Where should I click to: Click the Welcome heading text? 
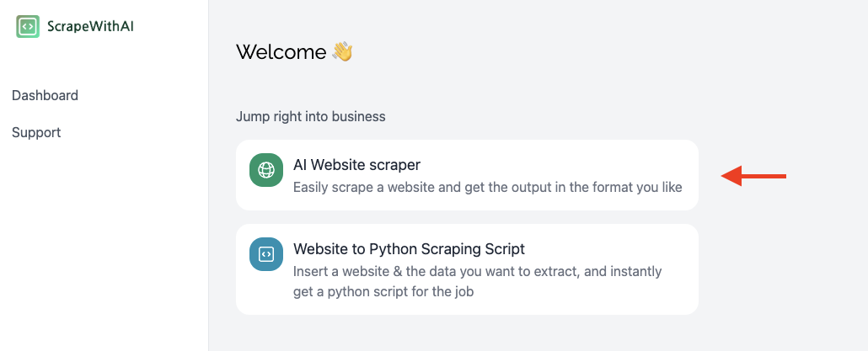(281, 52)
